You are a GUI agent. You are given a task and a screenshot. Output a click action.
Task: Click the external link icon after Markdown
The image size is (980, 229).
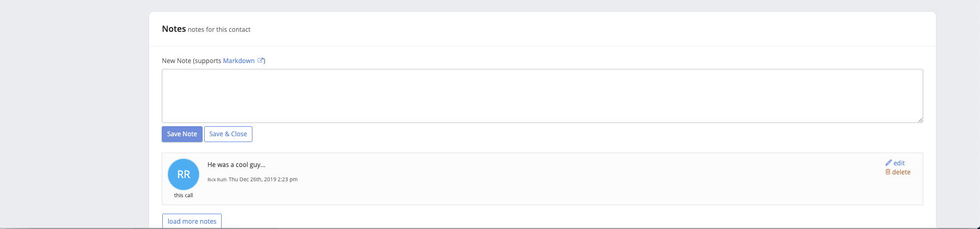pyautogui.click(x=260, y=60)
